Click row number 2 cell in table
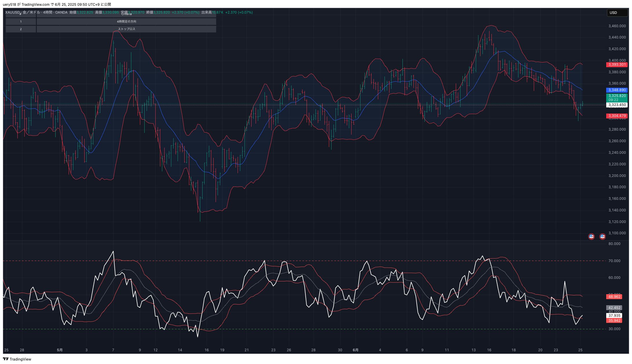Image resolution: width=632 pixels, height=364 pixels. pos(21,29)
